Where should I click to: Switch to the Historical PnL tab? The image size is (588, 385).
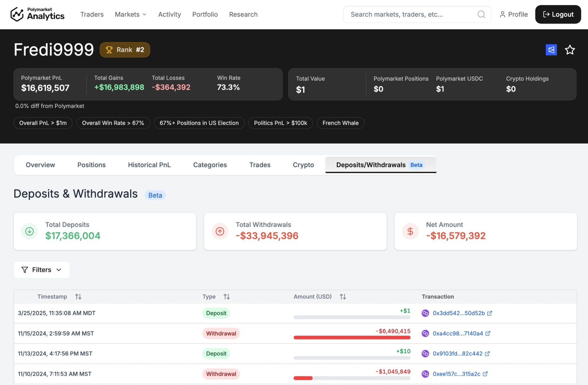coord(149,165)
